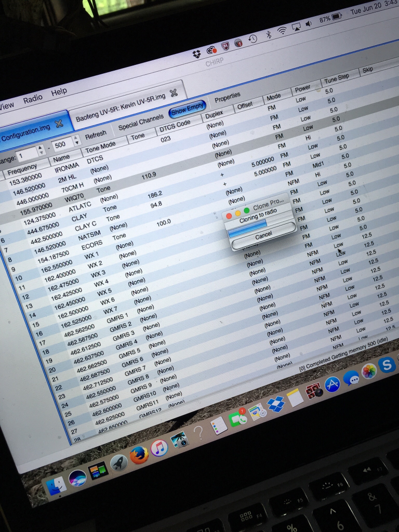Open the Bluetooth menu

(269, 34)
